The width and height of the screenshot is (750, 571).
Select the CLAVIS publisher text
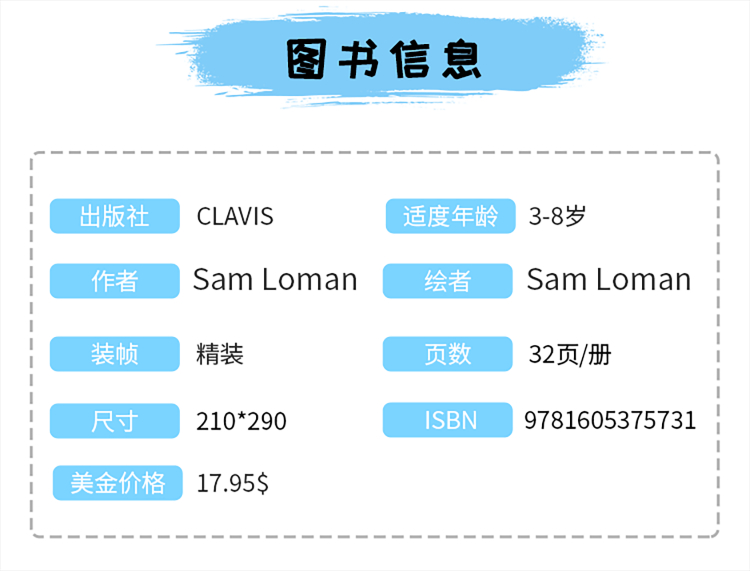(235, 216)
